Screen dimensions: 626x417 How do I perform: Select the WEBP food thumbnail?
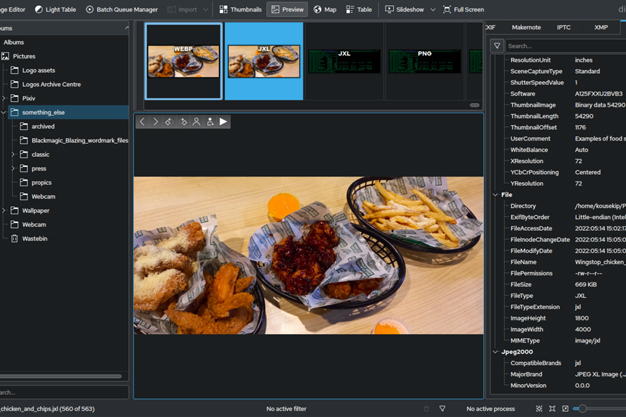[183, 62]
